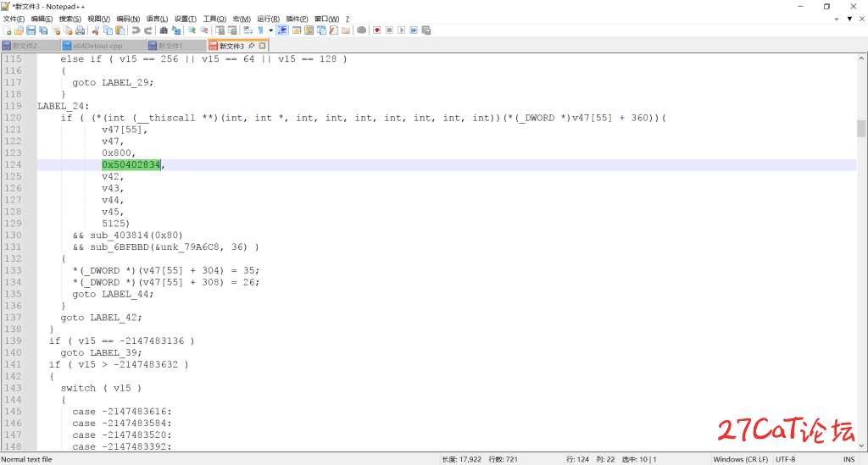Pin the 新文件3 tab

click(251, 46)
